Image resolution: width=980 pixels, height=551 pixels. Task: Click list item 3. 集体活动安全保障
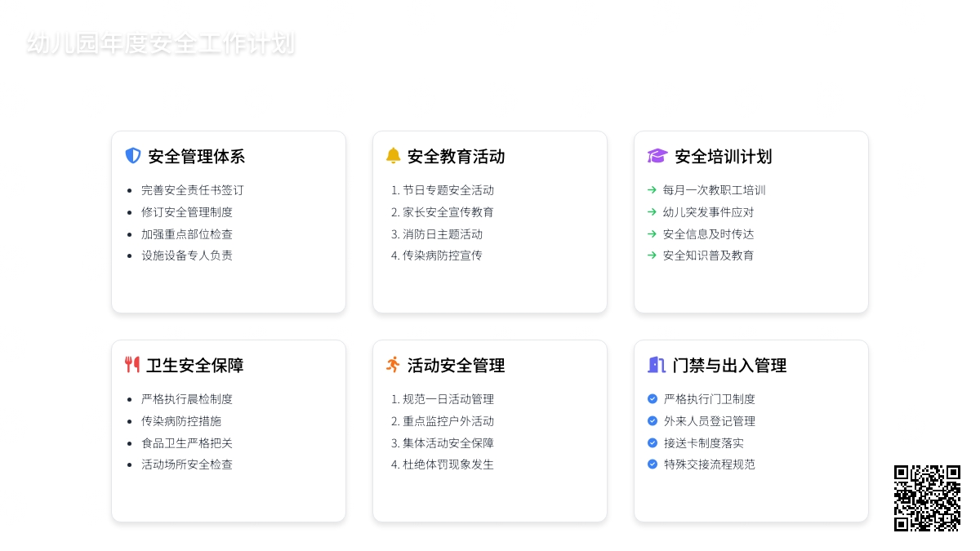(x=443, y=442)
